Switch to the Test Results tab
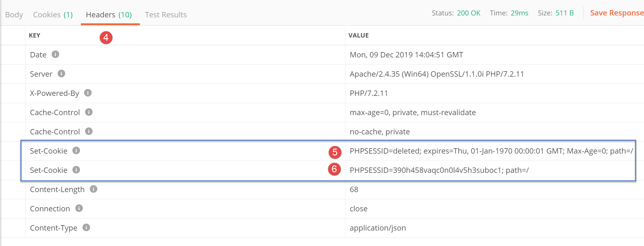This screenshot has height=246, width=644. click(166, 15)
